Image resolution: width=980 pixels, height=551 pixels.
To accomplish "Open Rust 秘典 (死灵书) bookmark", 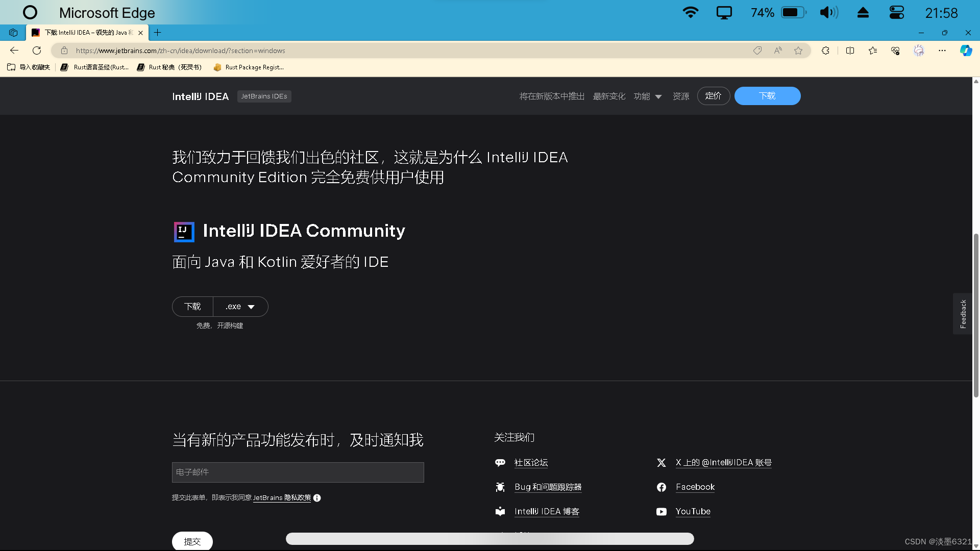I will pyautogui.click(x=169, y=67).
